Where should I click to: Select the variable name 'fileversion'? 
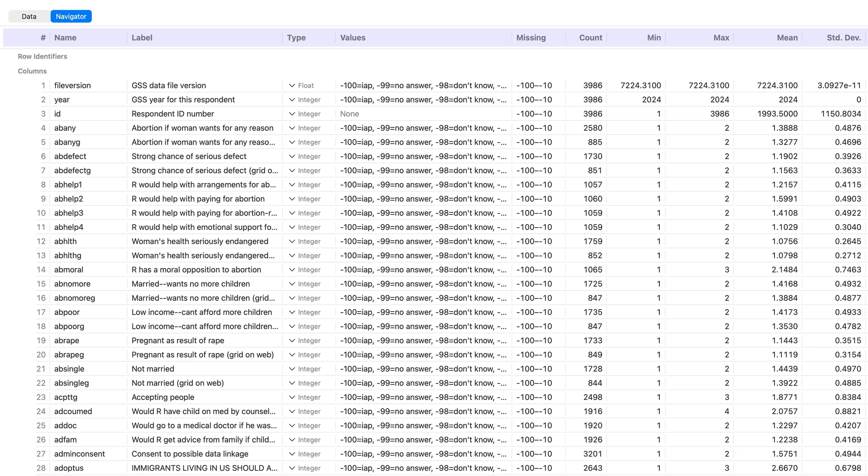tap(72, 85)
